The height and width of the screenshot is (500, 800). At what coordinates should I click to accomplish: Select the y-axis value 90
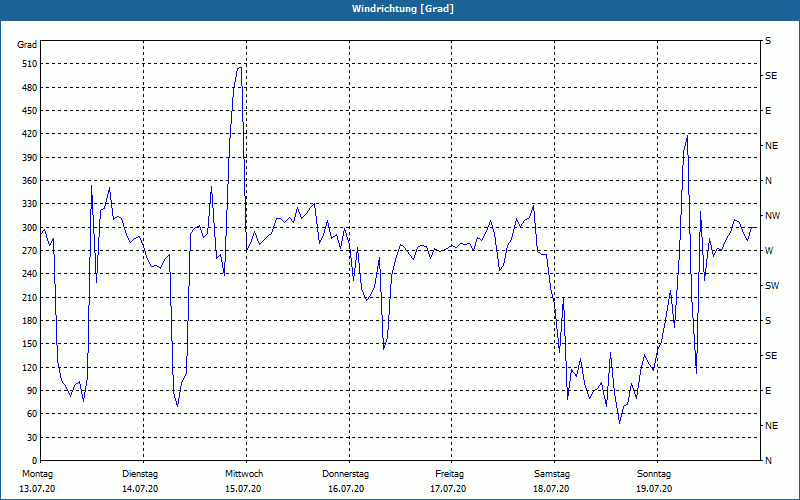[x=32, y=391]
